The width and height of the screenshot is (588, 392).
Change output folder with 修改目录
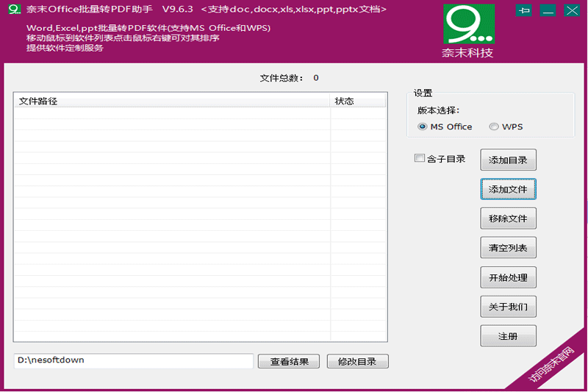click(357, 361)
